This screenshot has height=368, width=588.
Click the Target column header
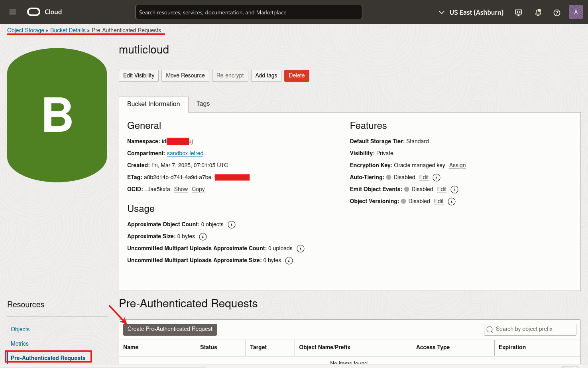click(x=270, y=348)
